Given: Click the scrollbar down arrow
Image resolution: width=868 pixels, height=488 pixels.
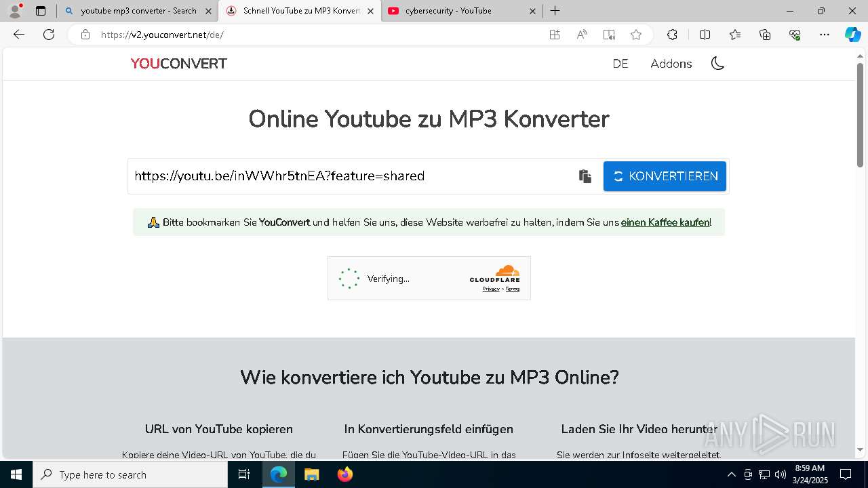Looking at the screenshot, I should pos(861,449).
